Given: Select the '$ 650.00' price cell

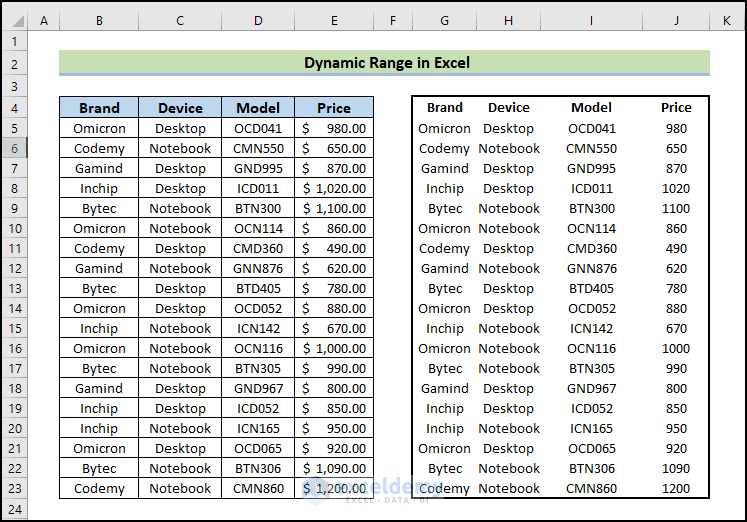Looking at the screenshot, I should tap(334, 148).
